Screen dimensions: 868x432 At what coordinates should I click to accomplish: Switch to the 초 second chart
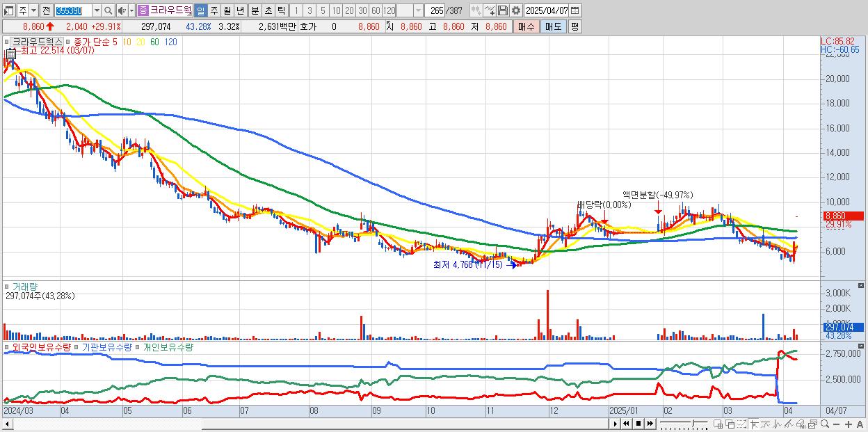tap(268, 10)
